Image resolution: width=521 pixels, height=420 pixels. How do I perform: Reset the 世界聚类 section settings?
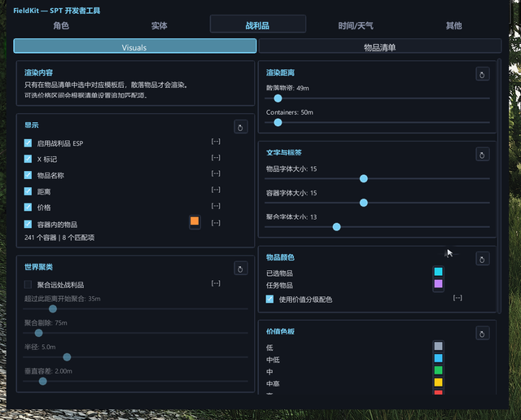click(x=241, y=269)
